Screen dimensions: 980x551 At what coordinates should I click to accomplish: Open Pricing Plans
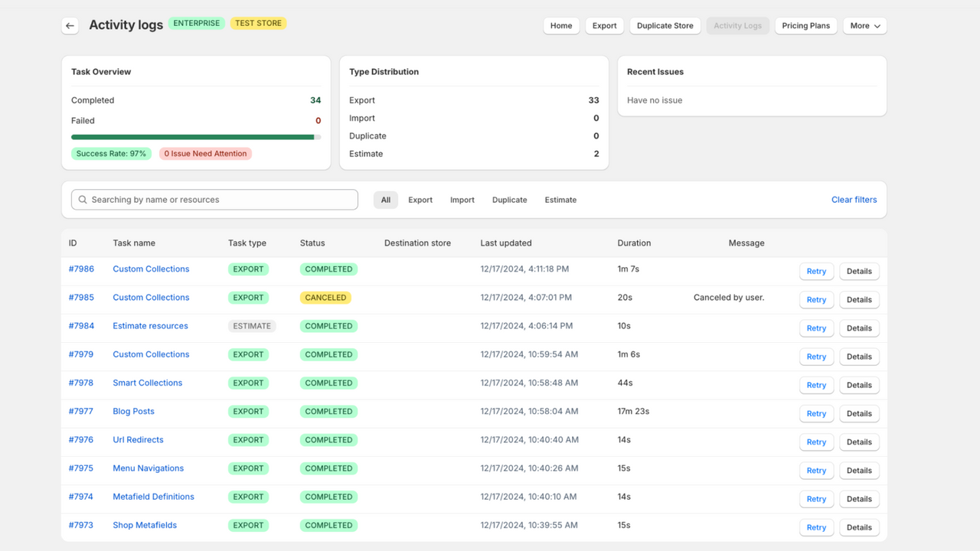(805, 25)
